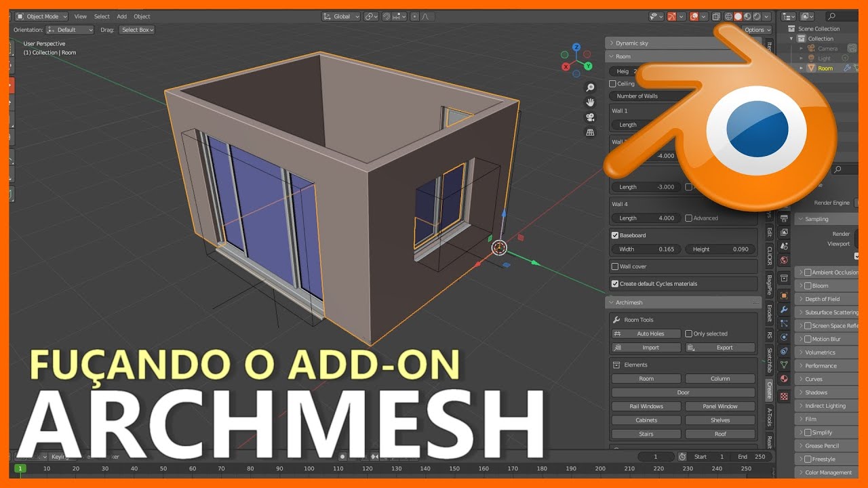Enable the Bloom checkbox
868x488 pixels.
[x=808, y=286]
